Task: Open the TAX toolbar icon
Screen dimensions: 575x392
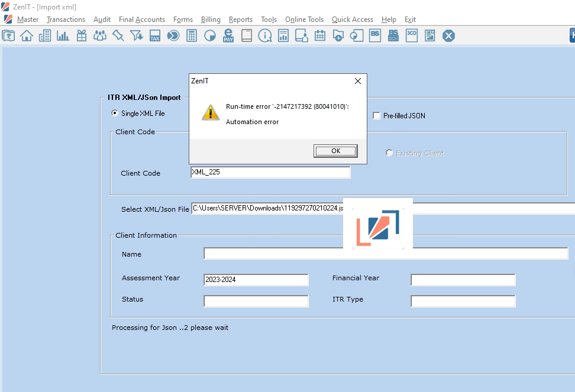Action: point(155,35)
